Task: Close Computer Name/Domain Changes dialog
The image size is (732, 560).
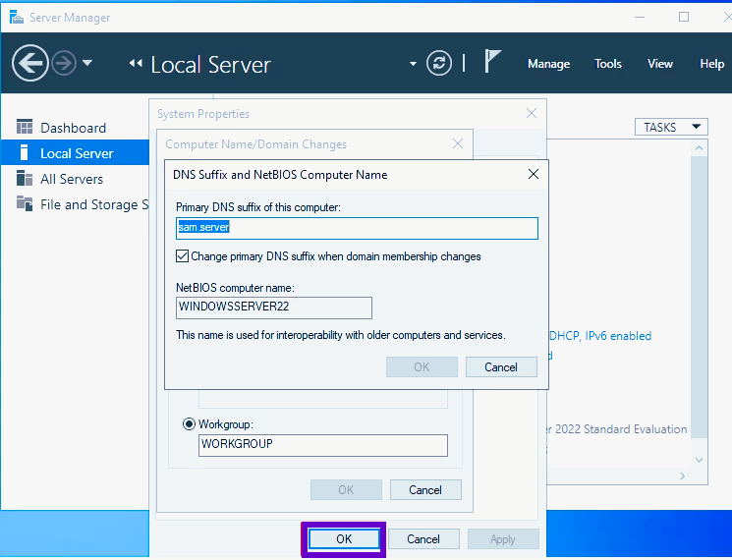Action: pos(458,143)
